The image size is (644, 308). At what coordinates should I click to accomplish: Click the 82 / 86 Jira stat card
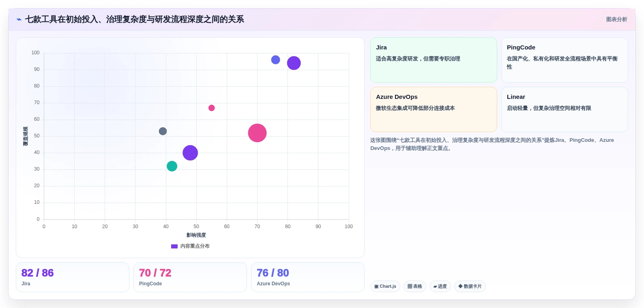coord(73,277)
